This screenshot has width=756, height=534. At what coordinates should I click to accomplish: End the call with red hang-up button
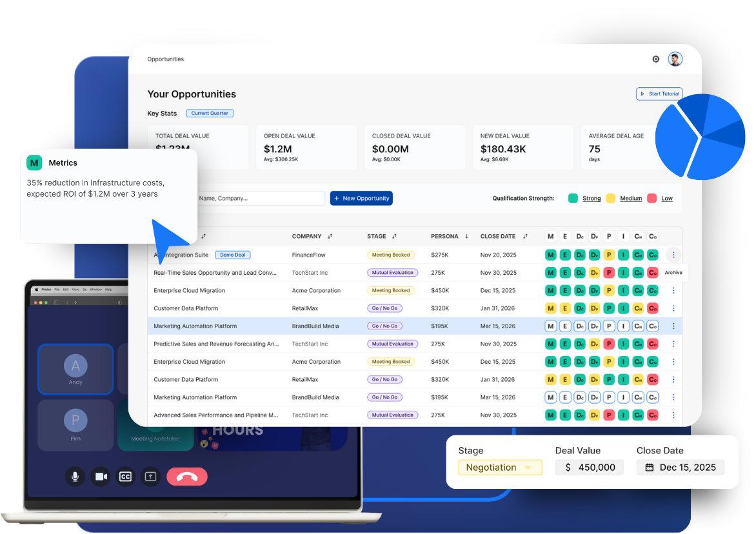point(187,477)
